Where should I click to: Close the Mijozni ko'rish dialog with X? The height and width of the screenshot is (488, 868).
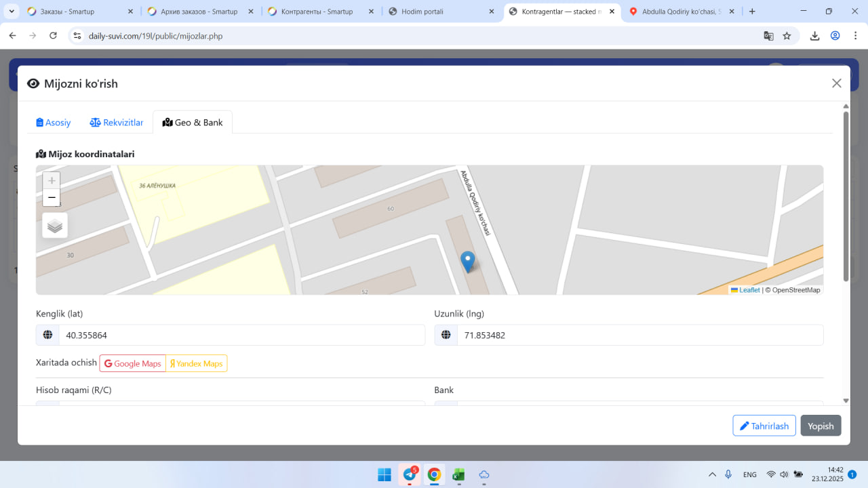coord(836,83)
